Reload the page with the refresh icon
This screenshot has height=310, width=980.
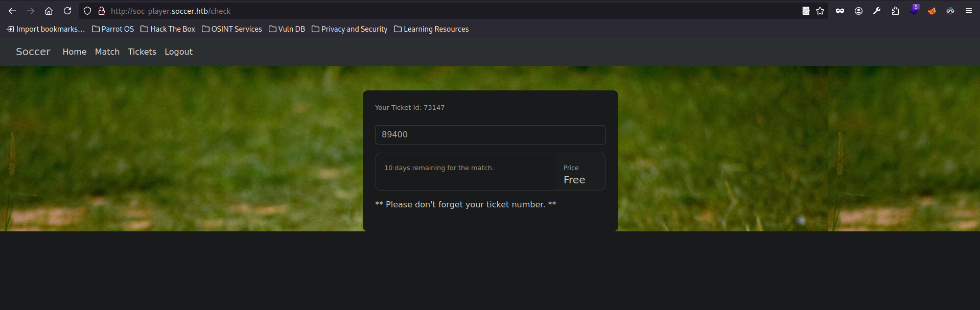(x=67, y=11)
